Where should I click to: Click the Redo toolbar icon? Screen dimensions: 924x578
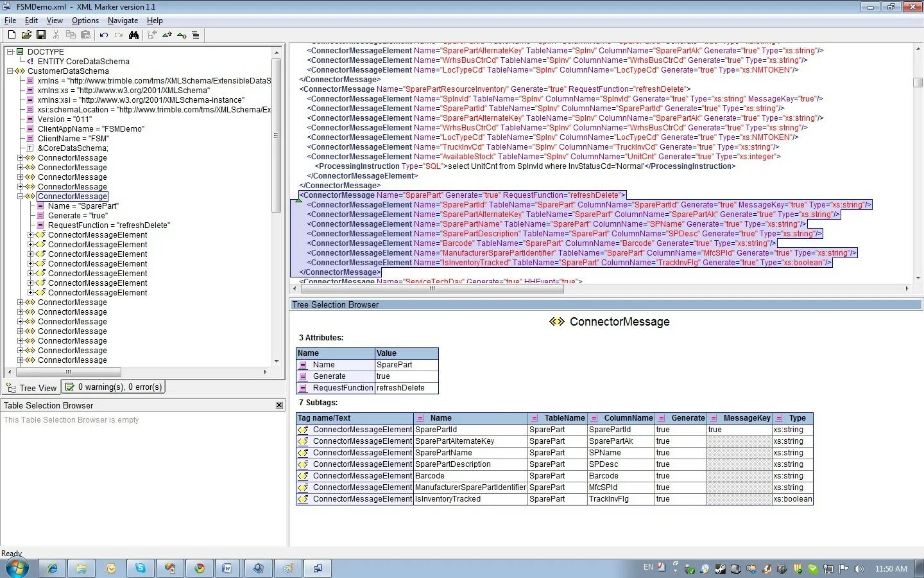click(119, 35)
